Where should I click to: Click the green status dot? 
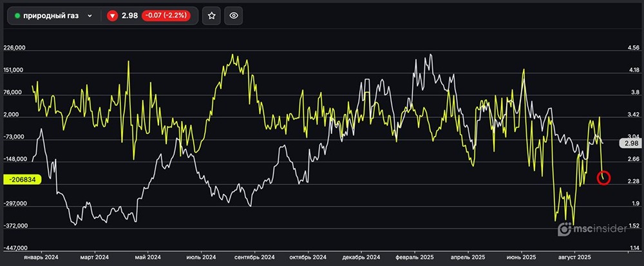click(x=17, y=16)
